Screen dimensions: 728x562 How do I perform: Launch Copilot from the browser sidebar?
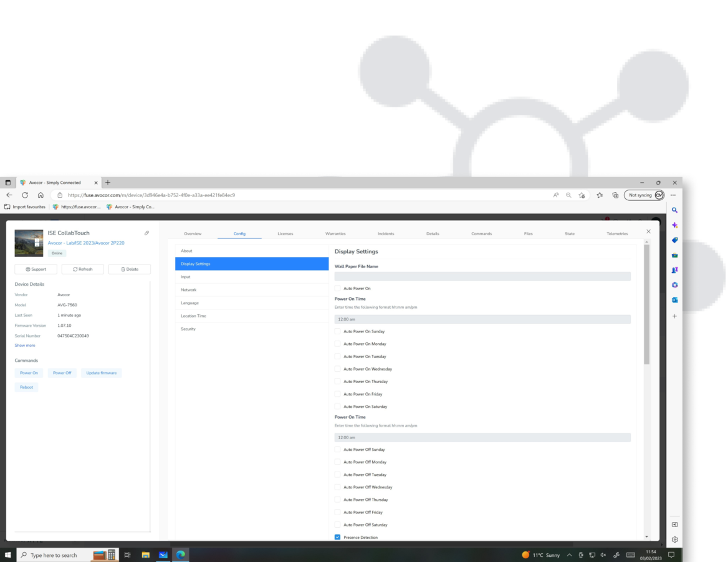pos(674,225)
